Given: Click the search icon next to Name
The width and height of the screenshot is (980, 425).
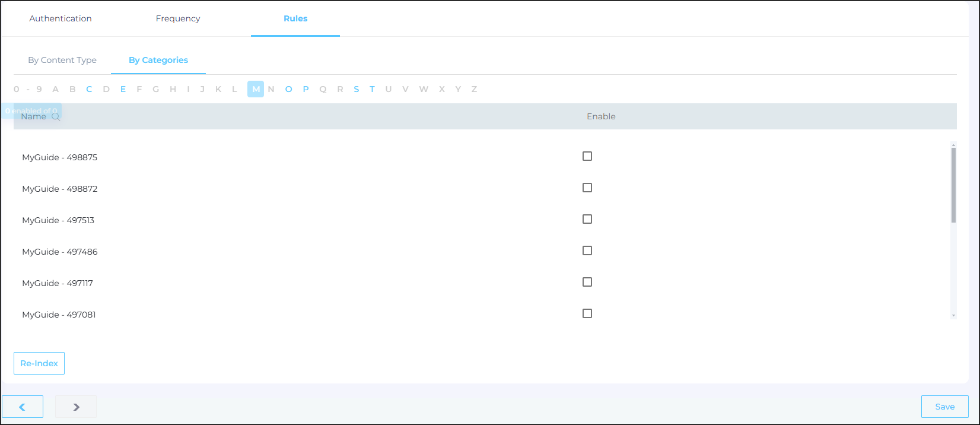Looking at the screenshot, I should coord(56,117).
